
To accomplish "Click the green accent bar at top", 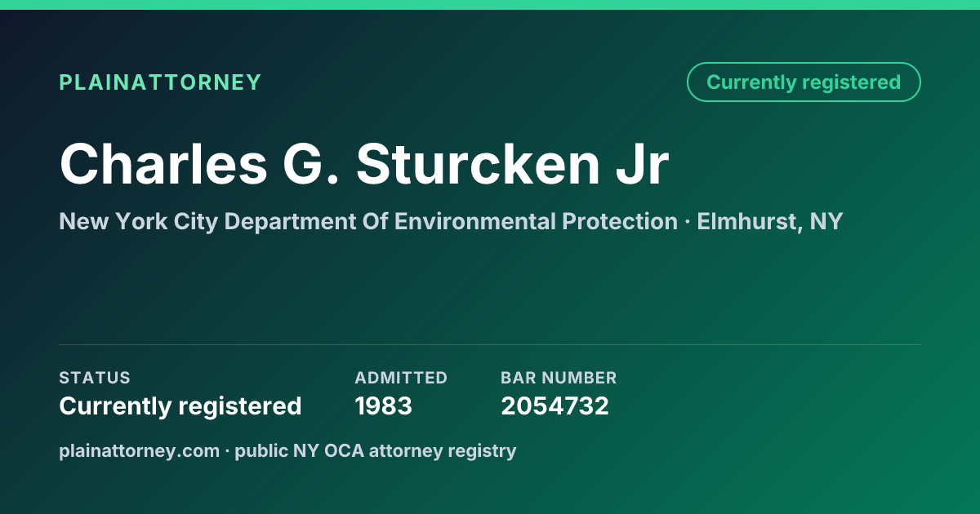I will point(490,5).
